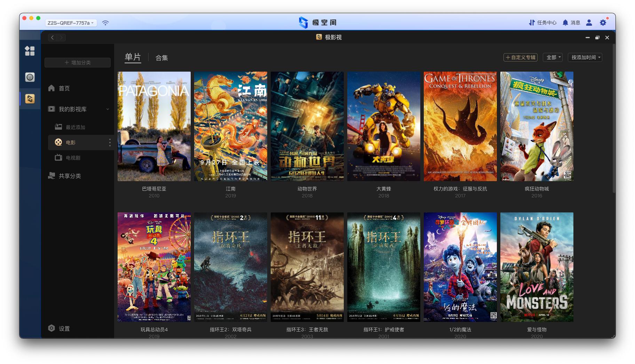Select the 极影视 app icon in left dock
This screenshot has width=635, height=364.
[x=30, y=99]
